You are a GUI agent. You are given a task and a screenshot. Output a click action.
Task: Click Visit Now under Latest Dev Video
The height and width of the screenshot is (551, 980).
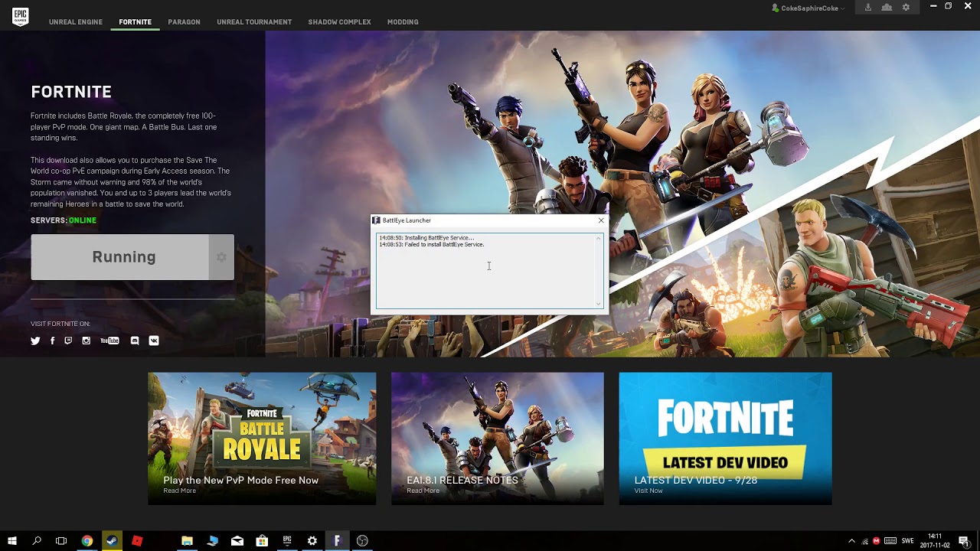(648, 491)
